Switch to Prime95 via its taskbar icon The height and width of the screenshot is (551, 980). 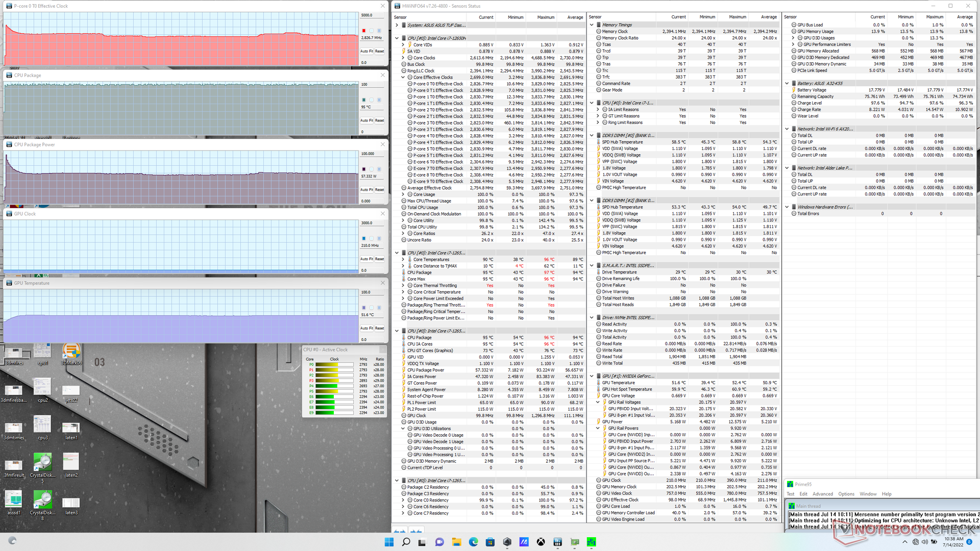point(591,542)
